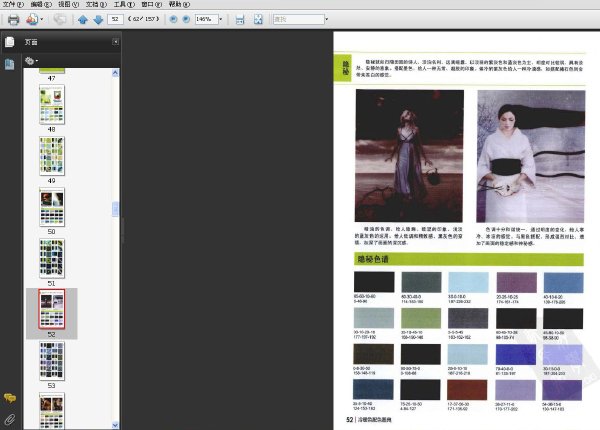Click the thumbnail scrollbar down arrow
The image size is (600, 430).
[x=115, y=425]
